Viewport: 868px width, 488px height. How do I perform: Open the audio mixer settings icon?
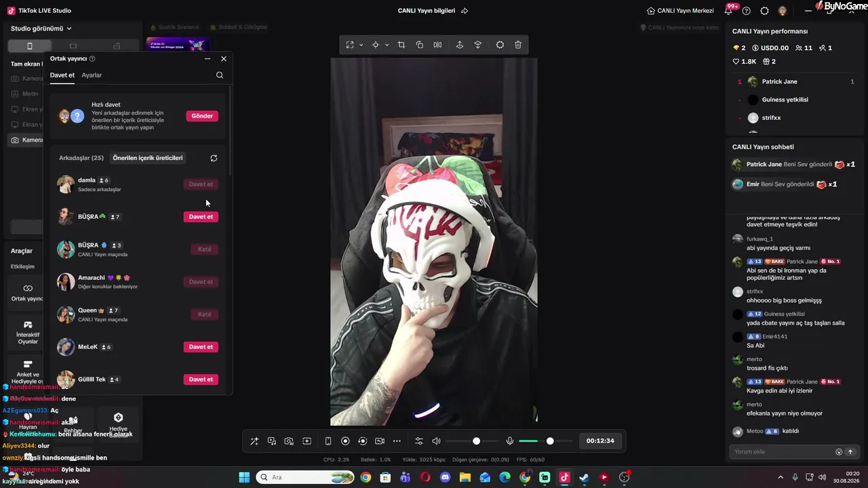(419, 441)
